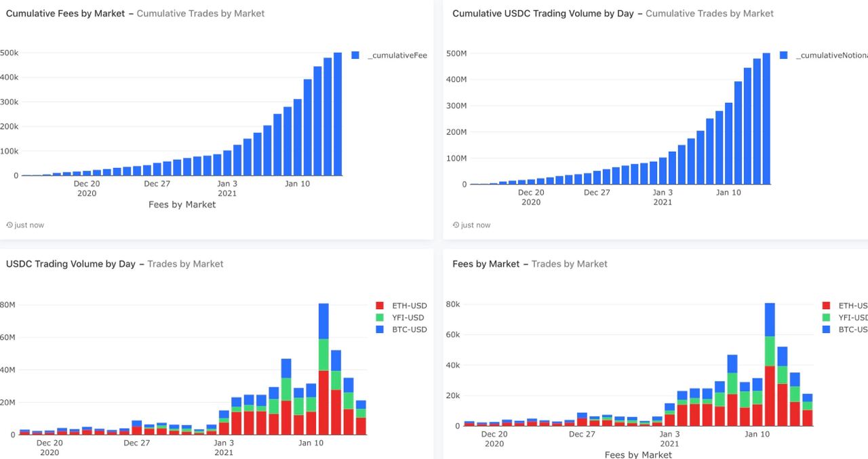Click the USDC Trading Volume by Day title
Image resolution: width=868 pixels, height=459 pixels.
click(71, 264)
